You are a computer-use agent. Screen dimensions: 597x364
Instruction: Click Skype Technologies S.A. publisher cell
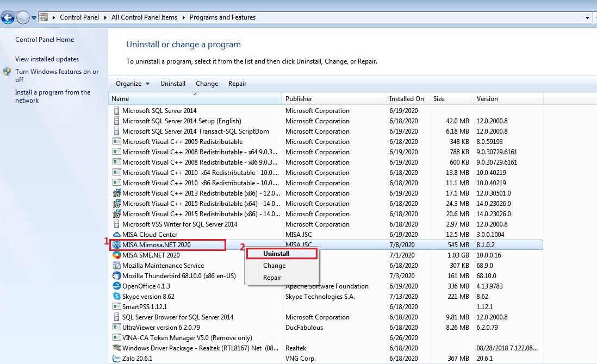point(320,296)
